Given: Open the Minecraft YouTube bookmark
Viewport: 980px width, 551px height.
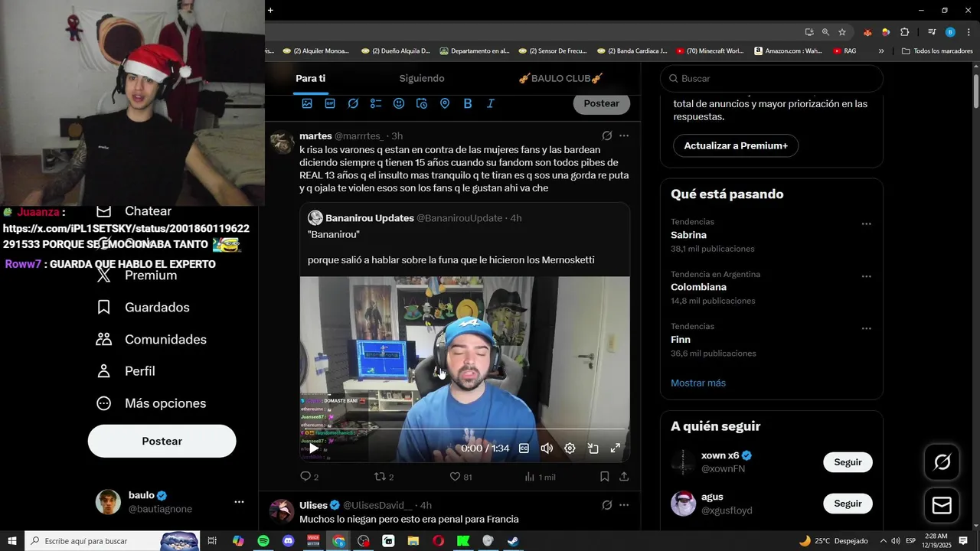Looking at the screenshot, I should pos(710,51).
